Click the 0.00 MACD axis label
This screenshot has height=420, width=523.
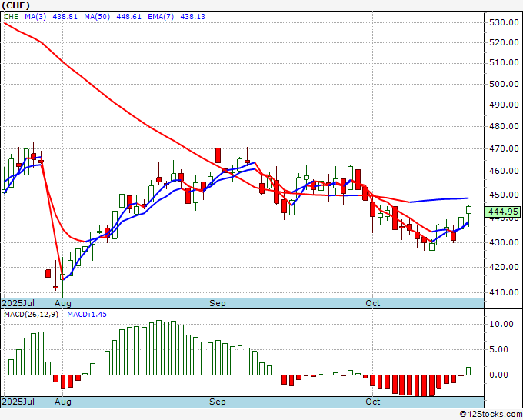point(503,375)
